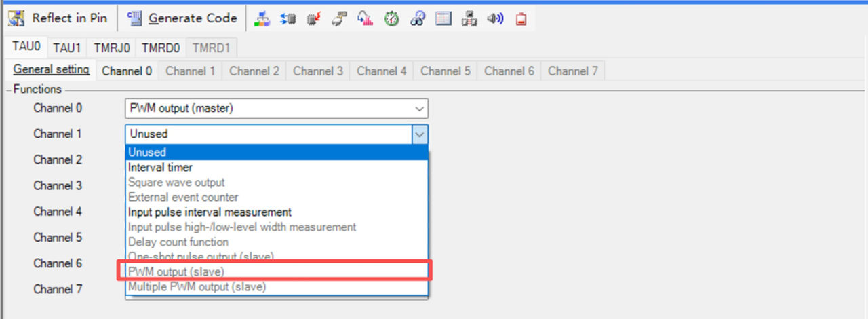Click the port chip icon with blue arrows

tap(288, 19)
